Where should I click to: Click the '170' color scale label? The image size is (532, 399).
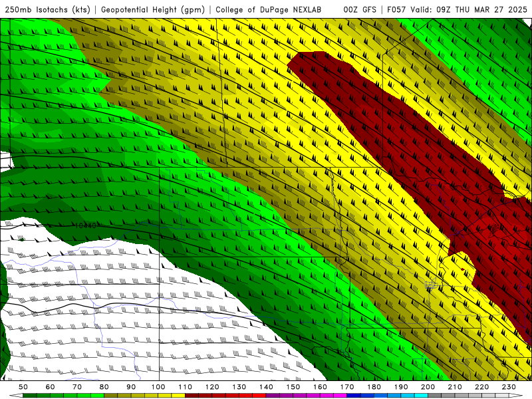click(347, 387)
